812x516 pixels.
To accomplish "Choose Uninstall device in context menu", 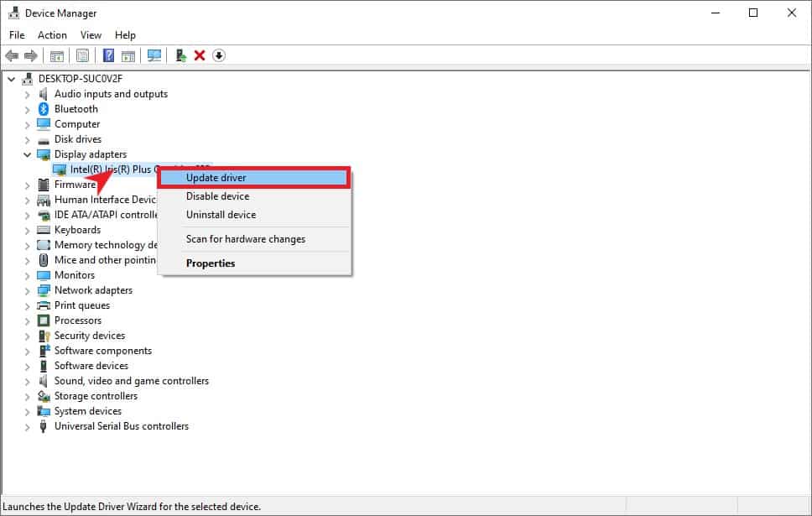I will pyautogui.click(x=253, y=215).
